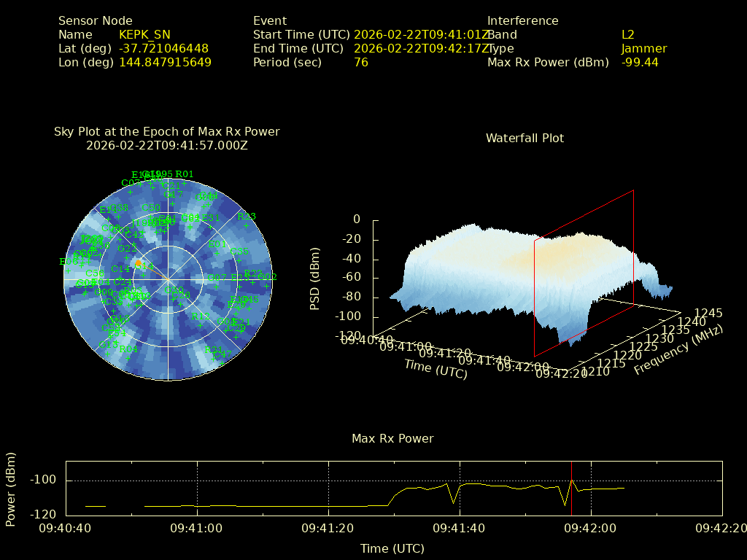Select satellite marker R04 in sky plot
Image resolution: width=747 pixels, height=560 pixels.
128,350
